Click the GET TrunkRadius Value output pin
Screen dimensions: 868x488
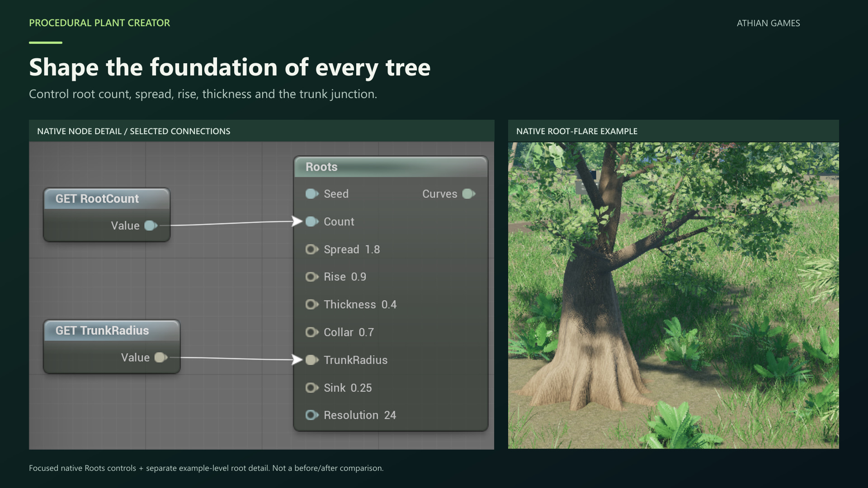161,357
